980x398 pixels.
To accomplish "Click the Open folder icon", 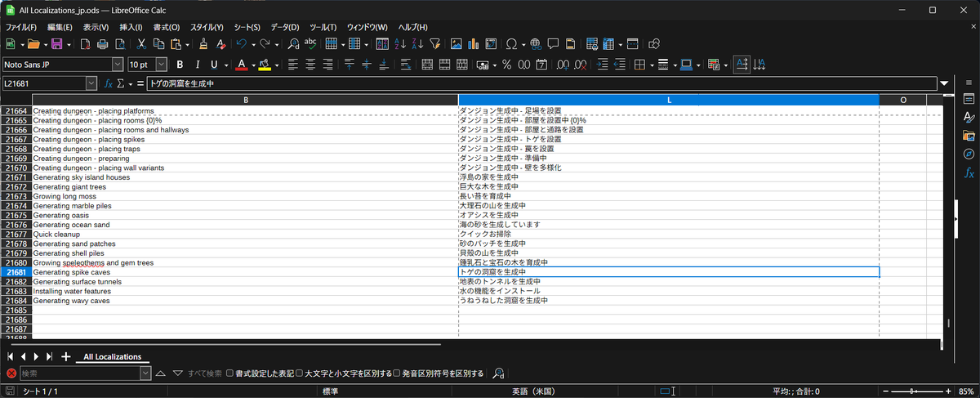I will 32,43.
